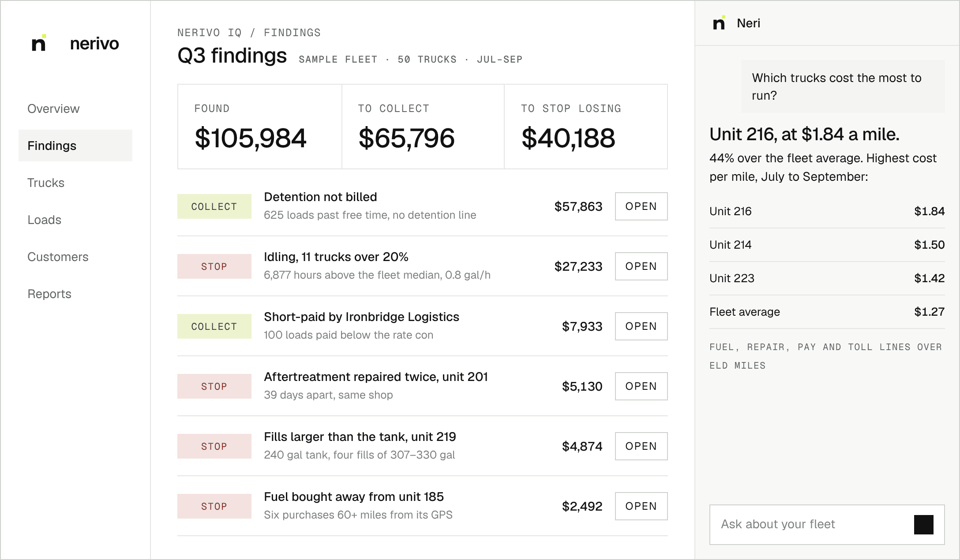
Task: Click the black send button in chat box
Action: pyautogui.click(x=923, y=525)
